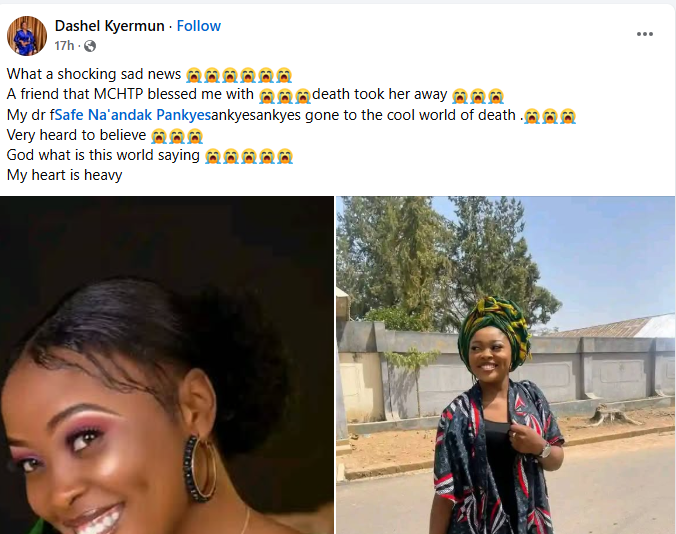The height and width of the screenshot is (534, 676).
Task: Open Dashel Kyermun's profile picture
Action: point(27,36)
